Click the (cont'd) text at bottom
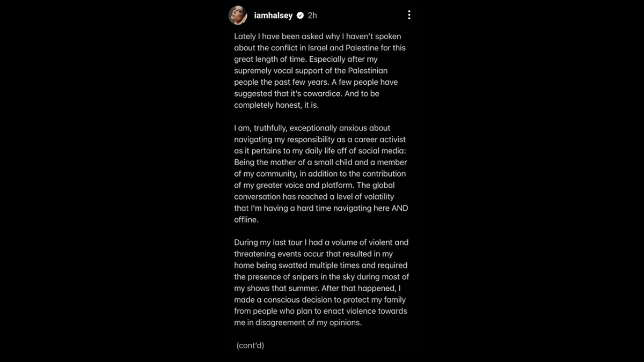 coord(250,345)
